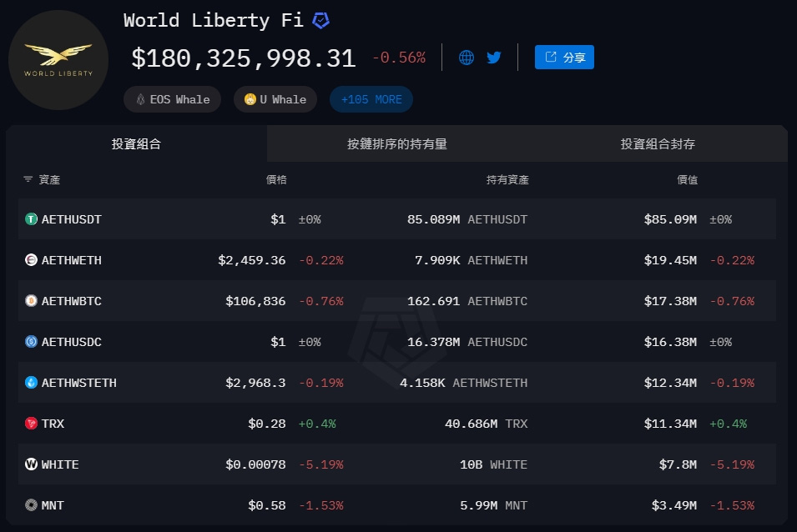Open the Twitter bird icon
The width and height of the screenshot is (797, 532).
[x=494, y=58]
